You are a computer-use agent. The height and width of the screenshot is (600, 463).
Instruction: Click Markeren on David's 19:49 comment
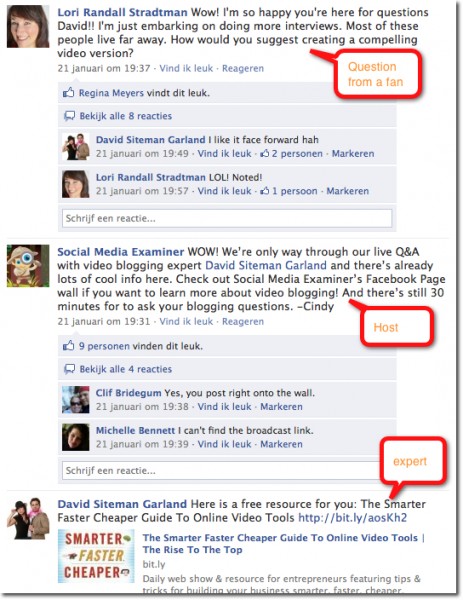pos(353,154)
